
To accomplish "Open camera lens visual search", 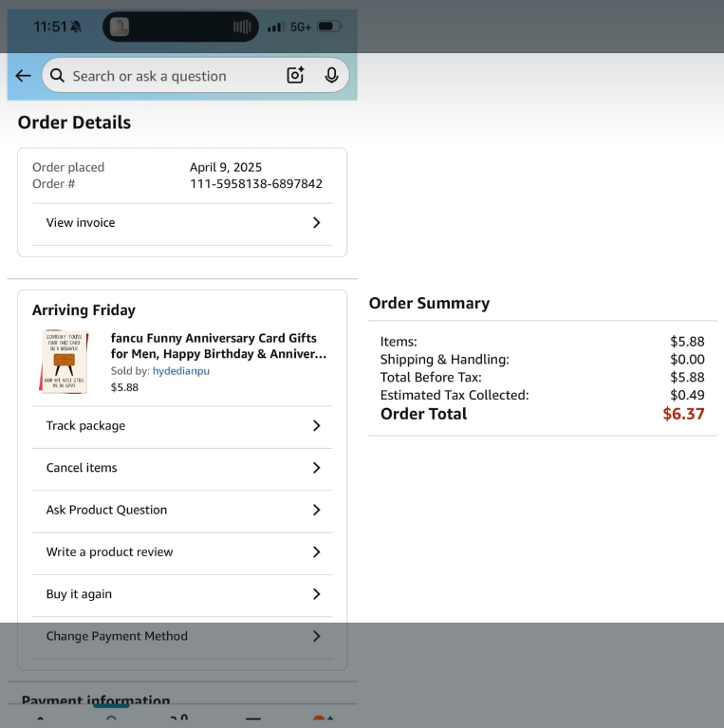I will click(295, 76).
